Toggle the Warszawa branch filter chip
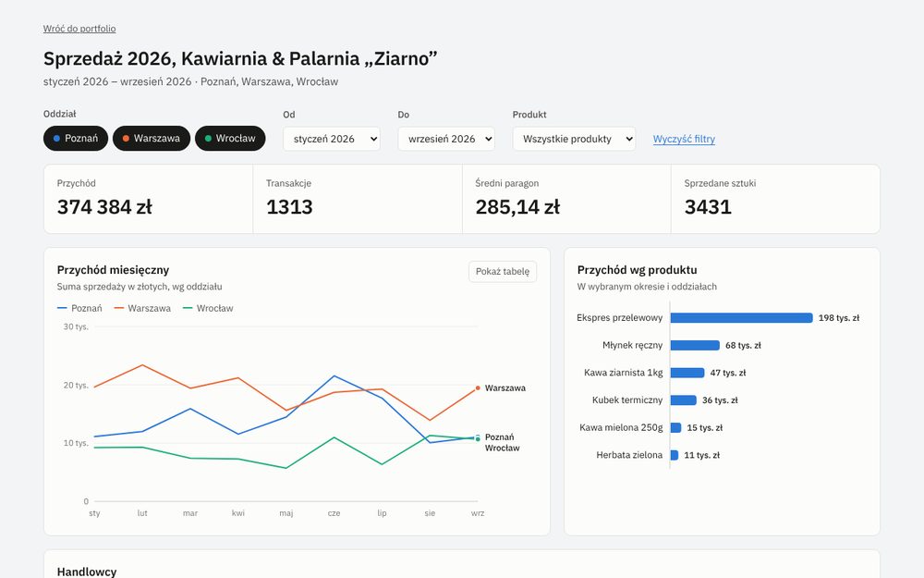This screenshot has height=578, width=924. click(152, 139)
